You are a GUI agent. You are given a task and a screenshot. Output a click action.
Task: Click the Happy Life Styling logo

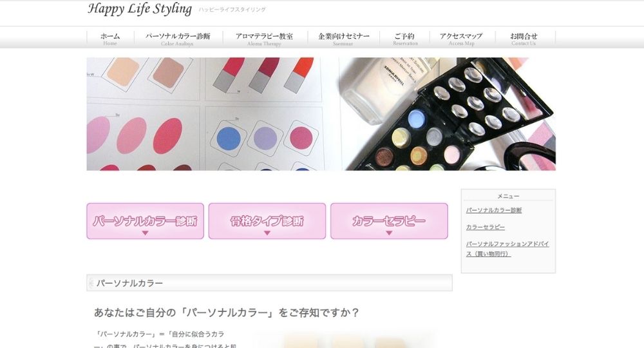140,9
